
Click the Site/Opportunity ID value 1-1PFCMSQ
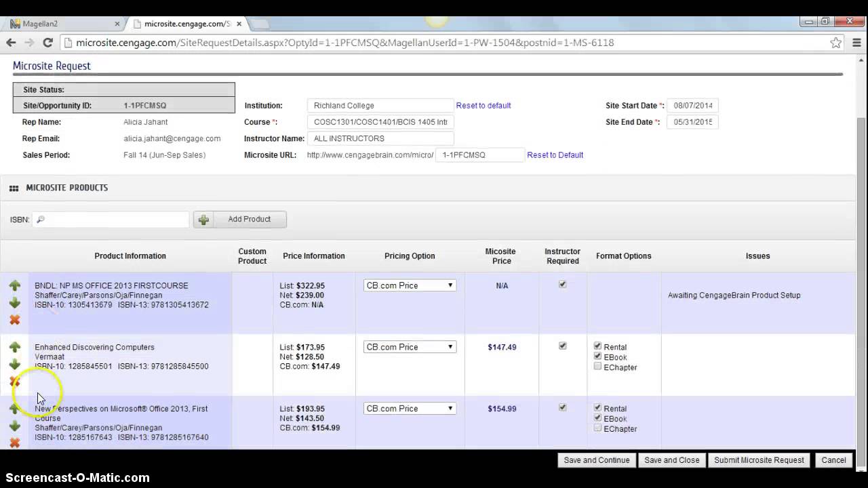[x=144, y=106]
